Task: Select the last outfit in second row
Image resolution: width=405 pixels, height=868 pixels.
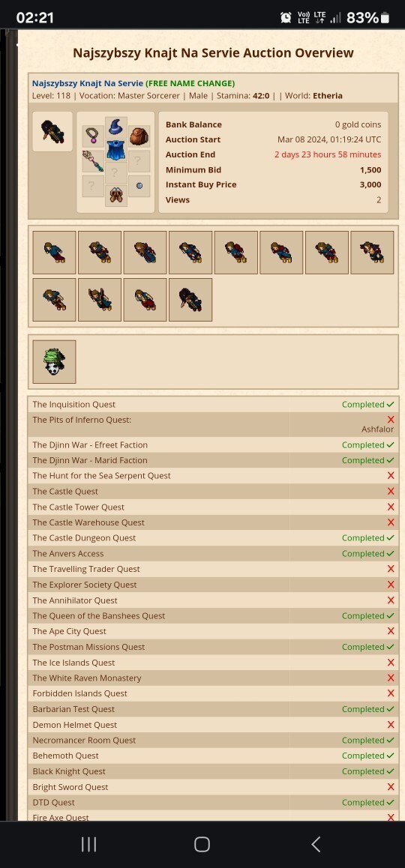Action: (x=190, y=300)
